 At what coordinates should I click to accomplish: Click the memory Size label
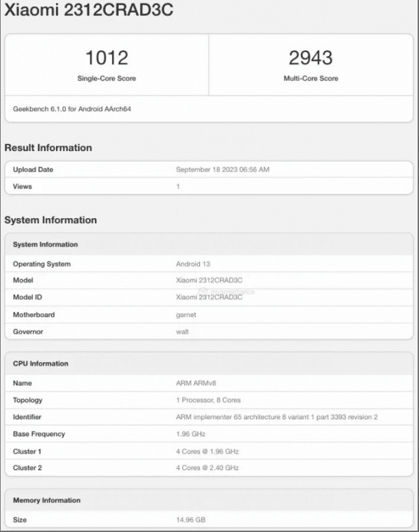click(20, 519)
